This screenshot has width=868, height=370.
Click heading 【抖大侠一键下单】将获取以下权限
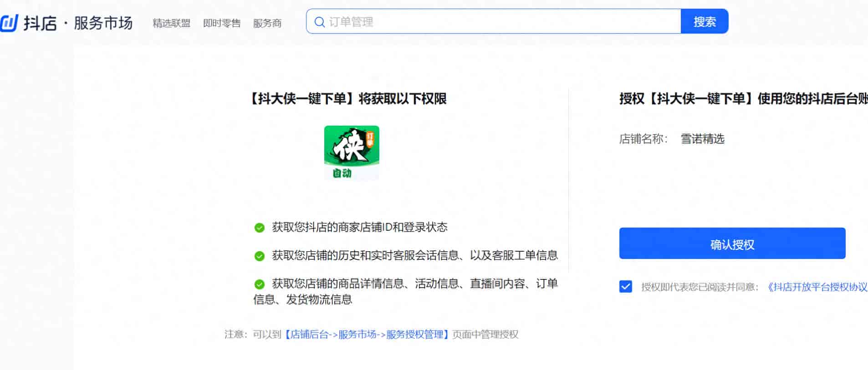tap(347, 99)
